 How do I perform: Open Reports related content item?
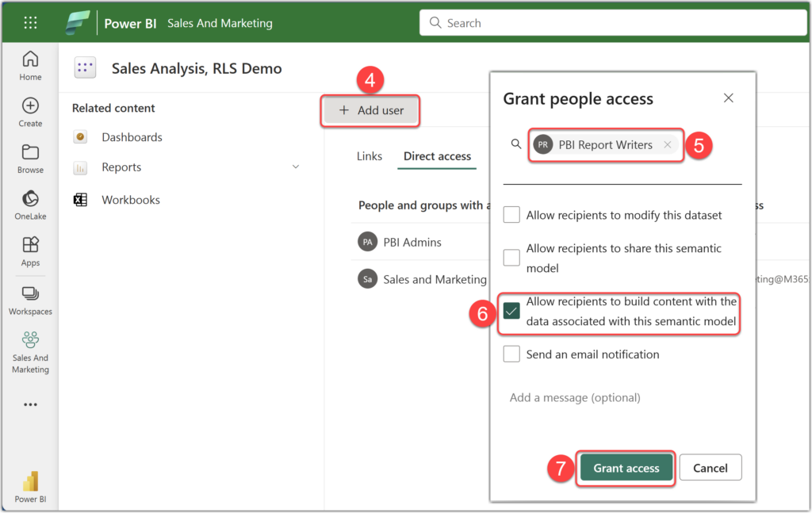point(121,167)
